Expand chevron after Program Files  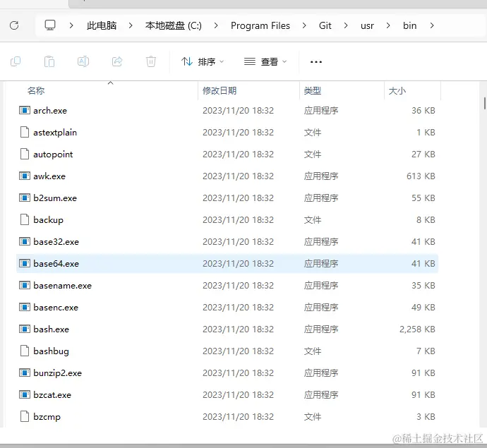pyautogui.click(x=304, y=25)
